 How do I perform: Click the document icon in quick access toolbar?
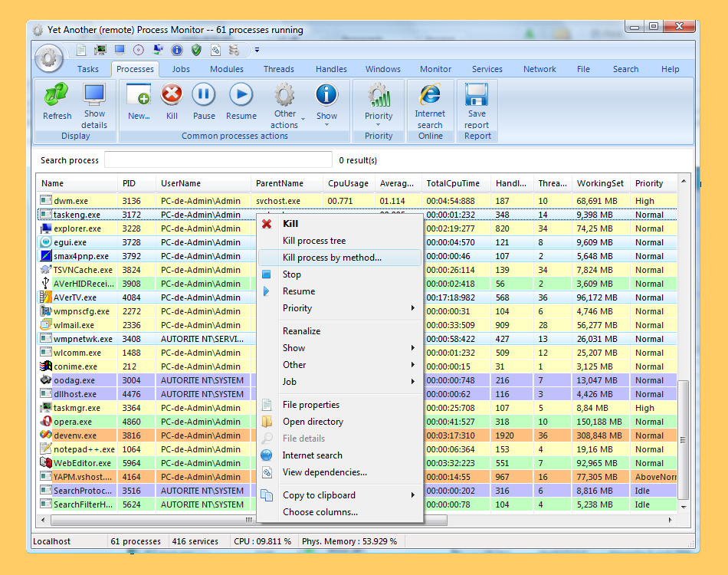80,50
